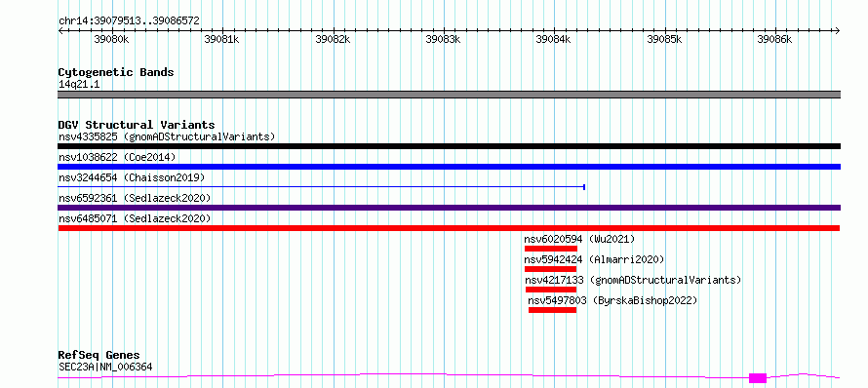Select the magenta SEC23A exon block
Image resolution: width=868 pixels, height=388 pixels.
pos(758,378)
